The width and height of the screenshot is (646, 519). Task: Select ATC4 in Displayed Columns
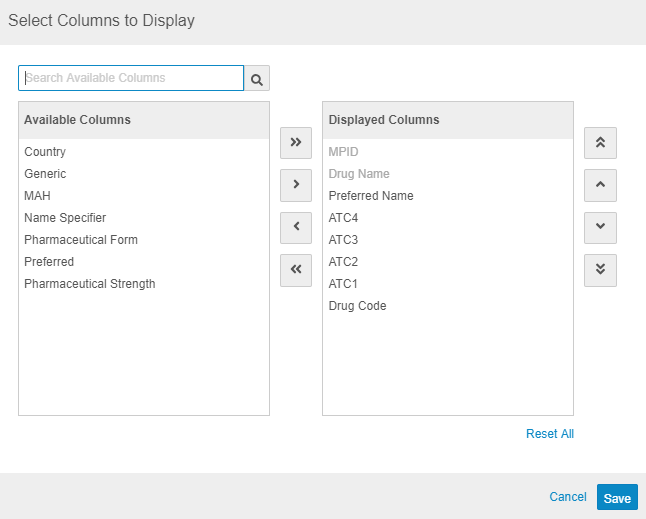tap(343, 218)
